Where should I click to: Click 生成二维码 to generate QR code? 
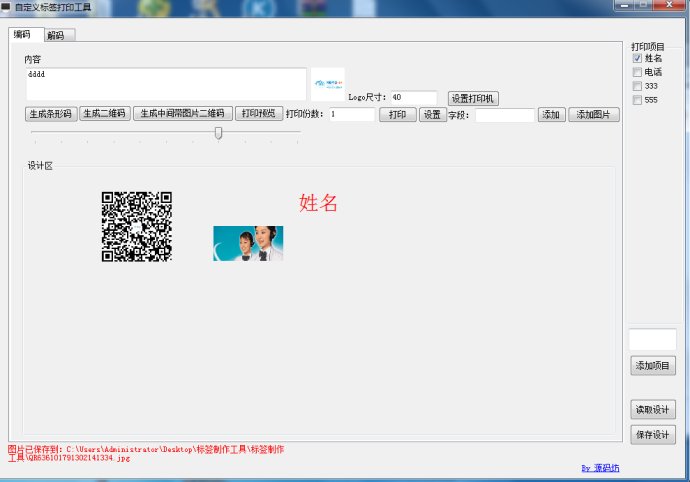coord(104,114)
